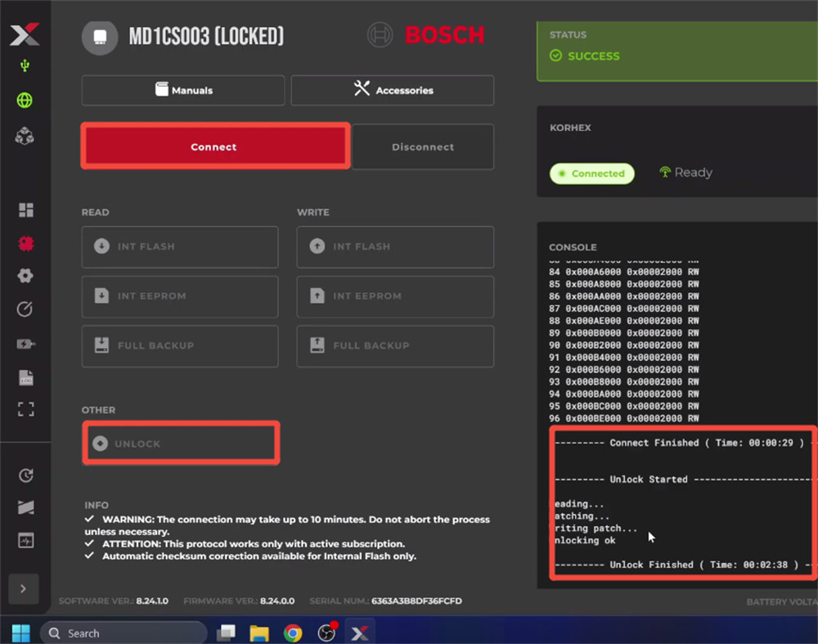This screenshot has height=644, width=818.
Task: Click the taskbar Search box
Action: [124, 633]
